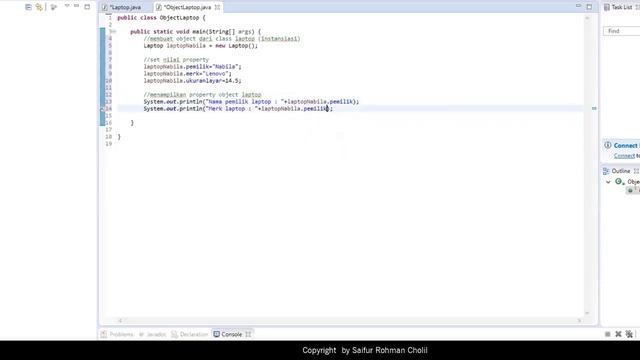640x360 pixels.
Task: Click the laptopNabila.merk="Lenovo" line
Action: 187,74
